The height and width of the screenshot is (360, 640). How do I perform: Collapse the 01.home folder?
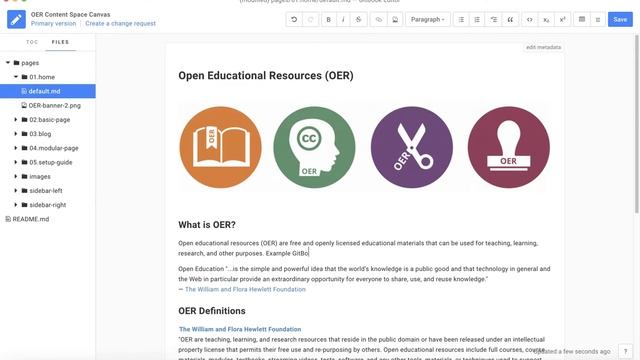[16, 77]
